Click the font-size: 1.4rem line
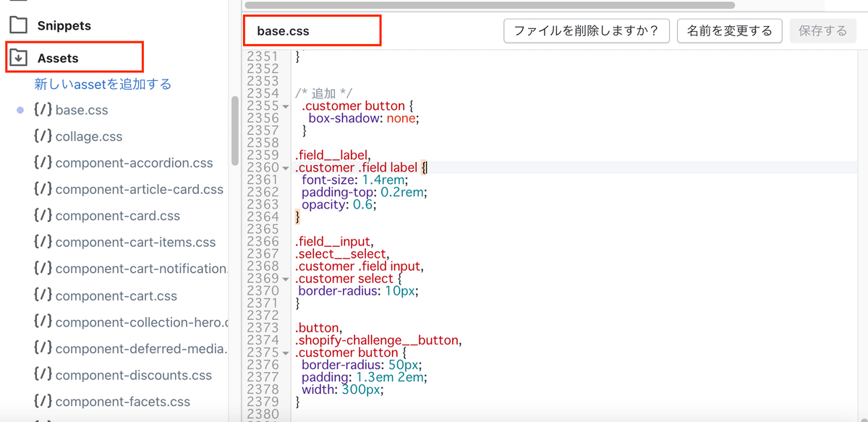The height and width of the screenshot is (422, 868). (354, 180)
